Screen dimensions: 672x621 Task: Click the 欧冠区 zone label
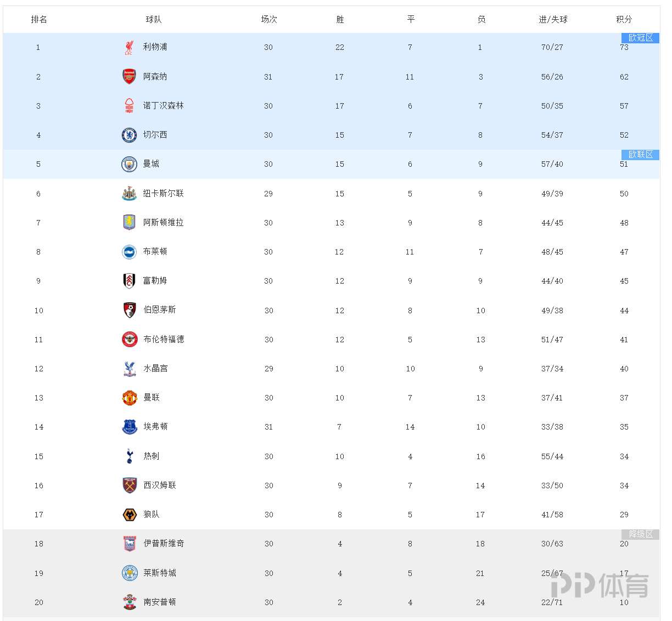[x=640, y=38]
